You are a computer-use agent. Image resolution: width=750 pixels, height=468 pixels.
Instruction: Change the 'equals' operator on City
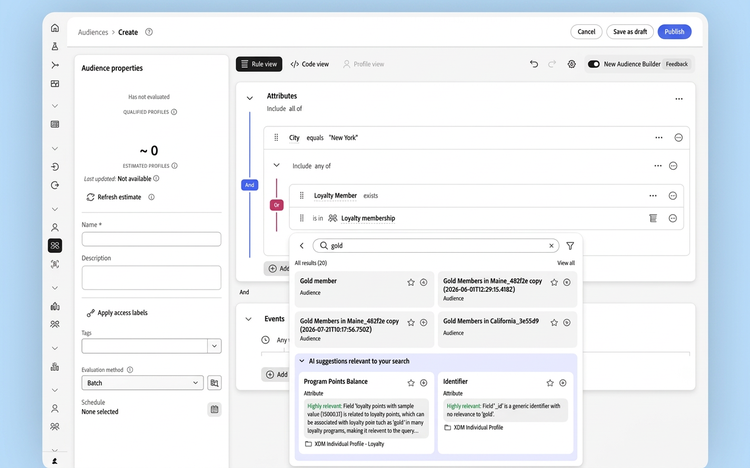(315, 138)
